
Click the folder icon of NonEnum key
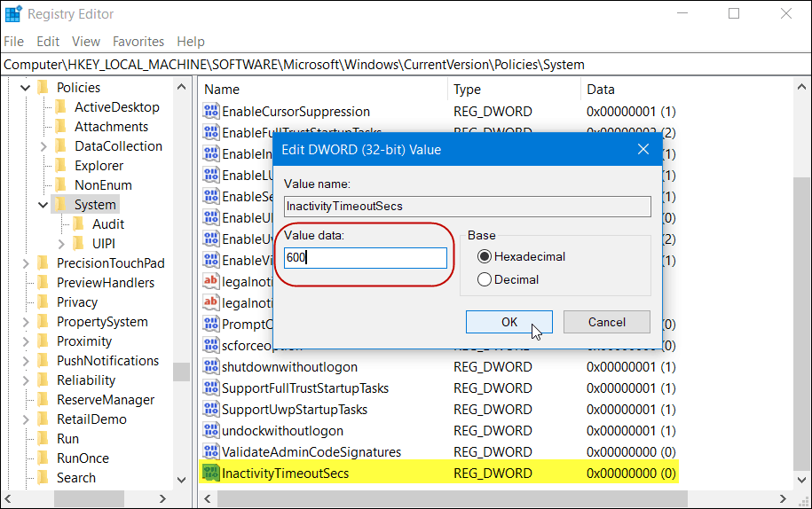click(x=61, y=185)
